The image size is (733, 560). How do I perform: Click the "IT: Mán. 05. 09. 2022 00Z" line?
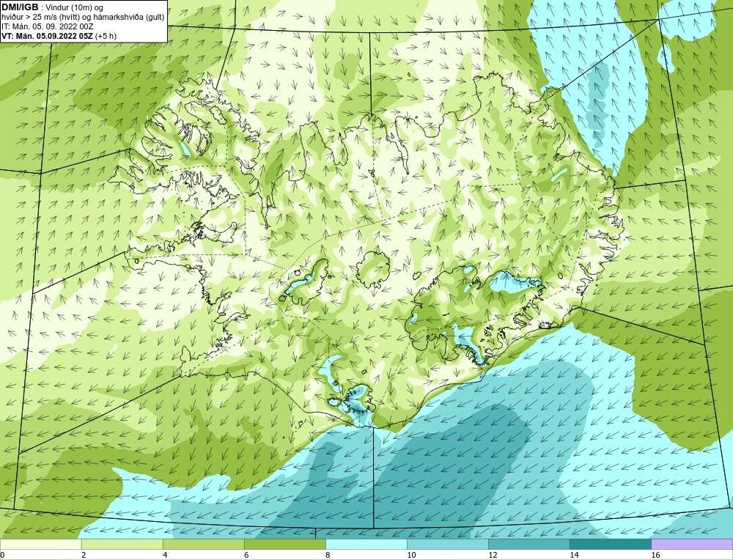click(x=47, y=26)
